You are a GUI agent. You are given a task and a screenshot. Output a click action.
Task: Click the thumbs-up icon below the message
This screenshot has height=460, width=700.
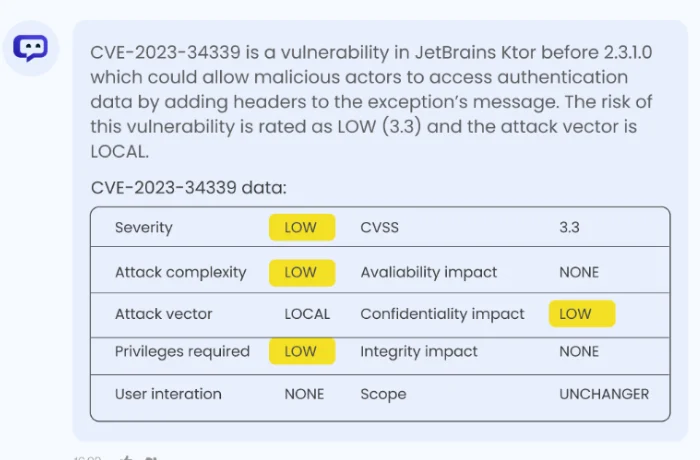[127, 458]
